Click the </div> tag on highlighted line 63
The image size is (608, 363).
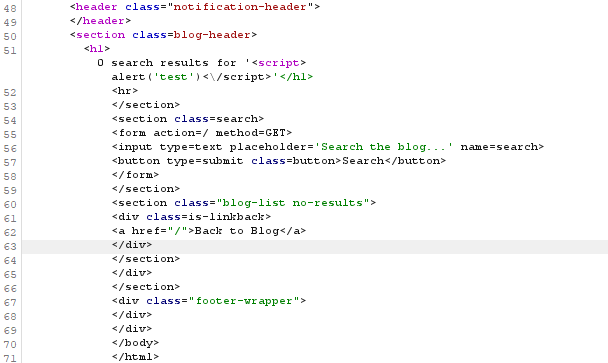point(132,245)
